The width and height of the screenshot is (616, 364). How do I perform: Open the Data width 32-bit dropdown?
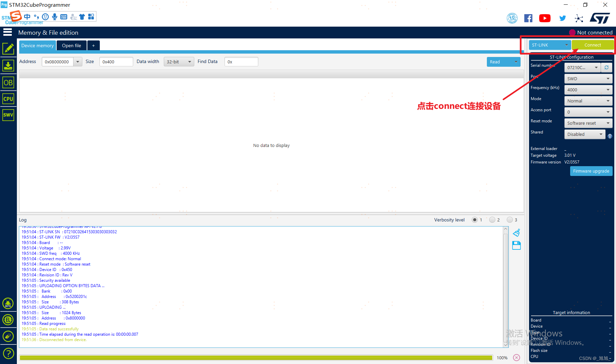click(179, 62)
